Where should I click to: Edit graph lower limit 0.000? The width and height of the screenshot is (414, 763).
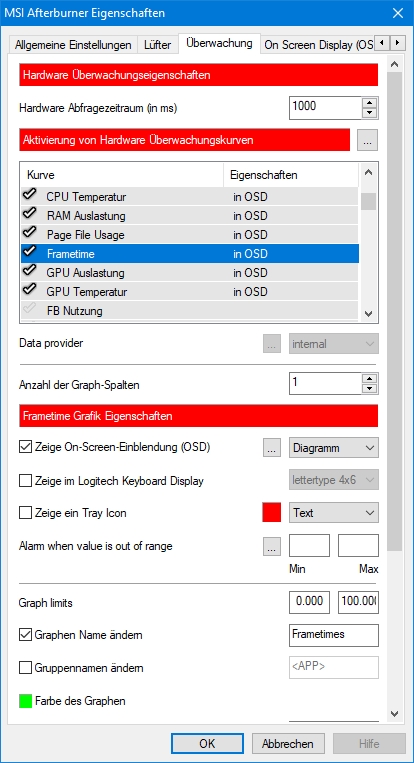click(x=309, y=602)
